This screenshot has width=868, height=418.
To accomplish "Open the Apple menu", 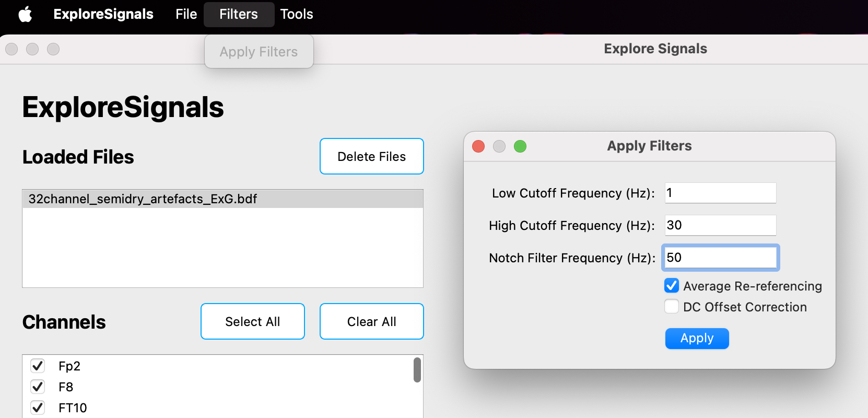I will (x=25, y=14).
